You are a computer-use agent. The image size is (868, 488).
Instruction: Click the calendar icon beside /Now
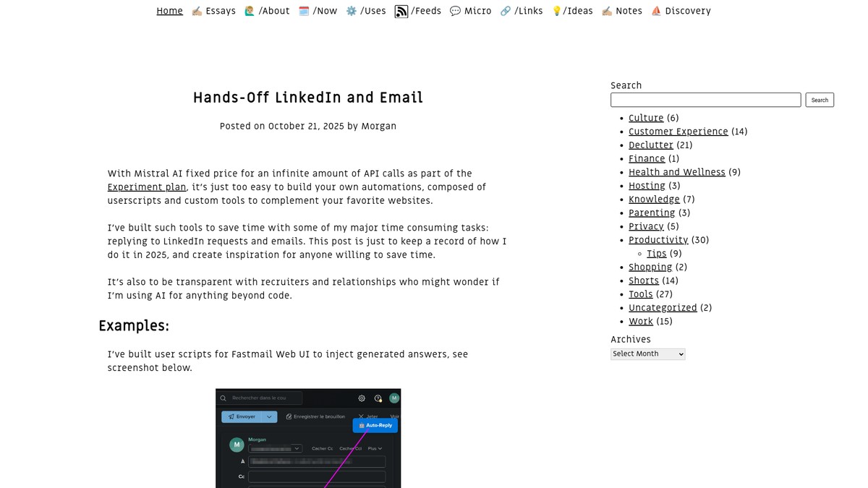point(304,11)
